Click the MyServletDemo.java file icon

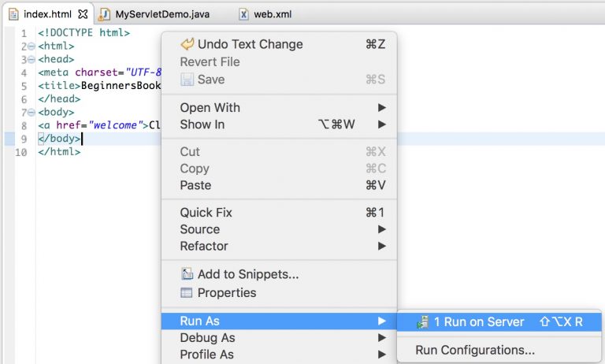104,14
